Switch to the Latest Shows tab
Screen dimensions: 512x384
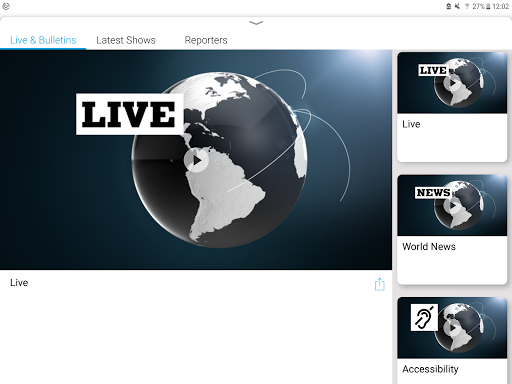pyautogui.click(x=126, y=40)
